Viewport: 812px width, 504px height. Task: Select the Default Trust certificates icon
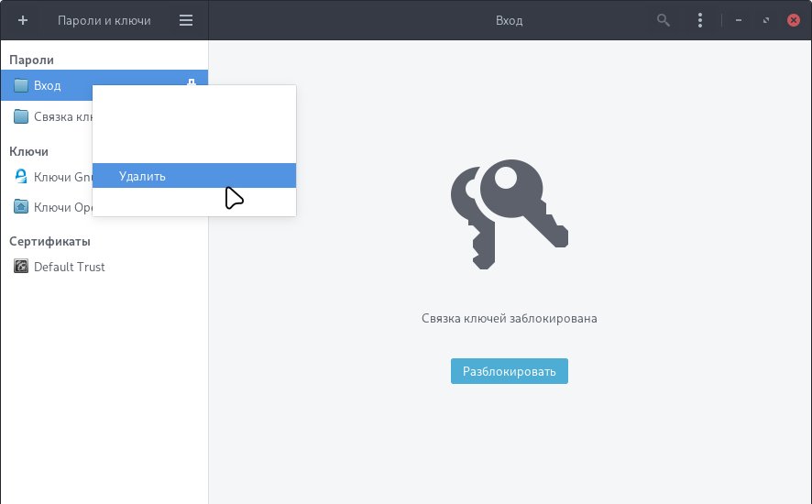pyautogui.click(x=21, y=267)
